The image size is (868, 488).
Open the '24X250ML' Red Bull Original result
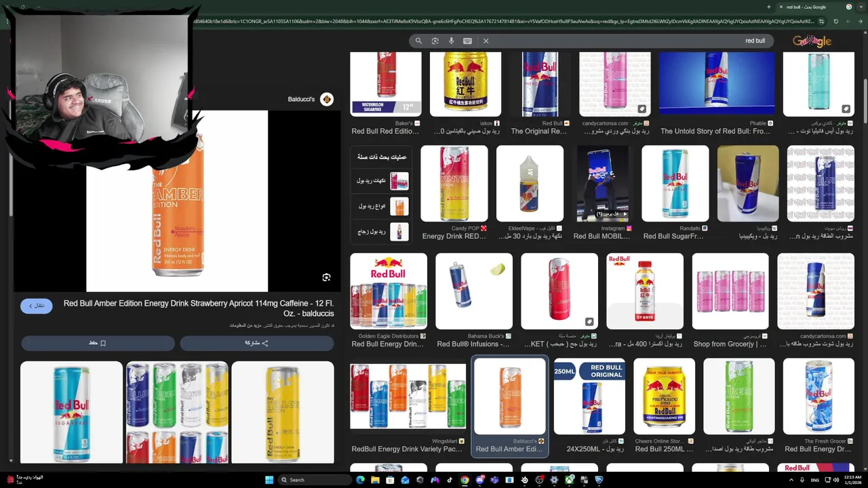[x=589, y=407]
